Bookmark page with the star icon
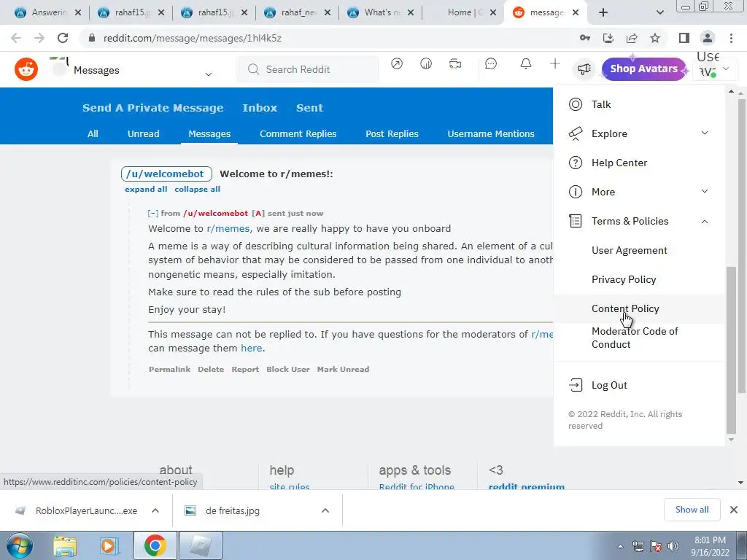Viewport: 747px width, 560px height. (655, 38)
